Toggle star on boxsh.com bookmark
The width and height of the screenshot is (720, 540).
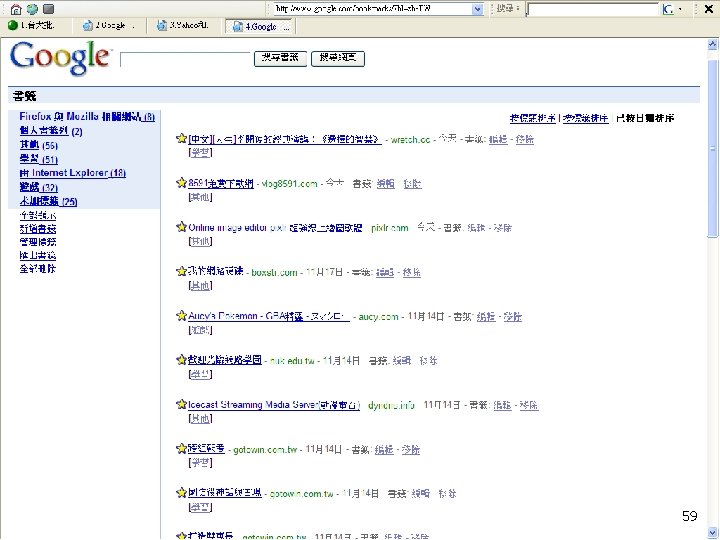click(x=181, y=271)
